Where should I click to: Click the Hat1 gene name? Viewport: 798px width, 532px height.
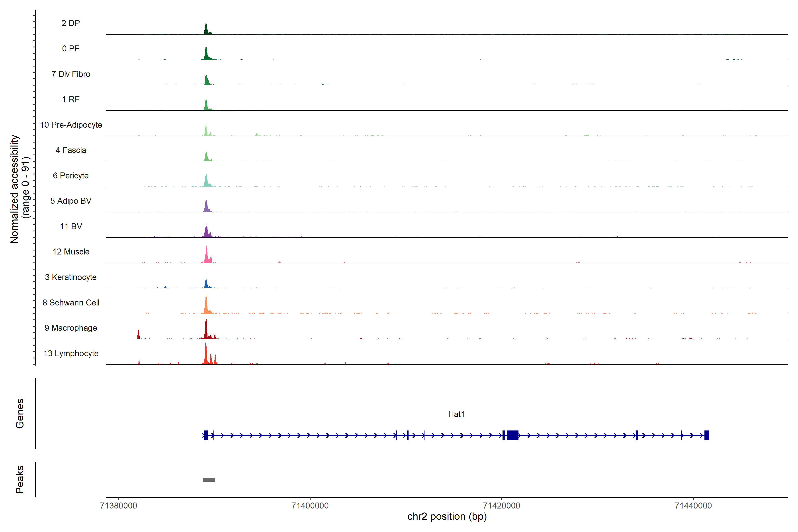(x=456, y=414)
